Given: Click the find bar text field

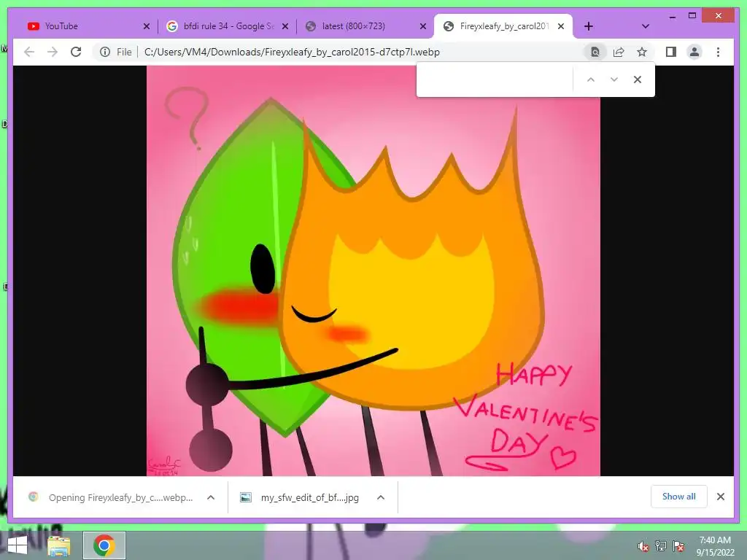Looking at the screenshot, I should point(495,79).
